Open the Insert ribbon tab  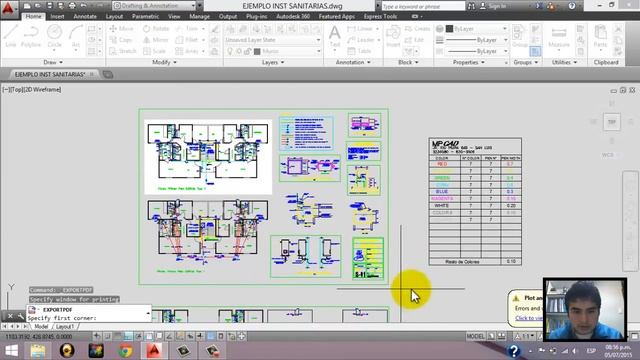[x=57, y=16]
